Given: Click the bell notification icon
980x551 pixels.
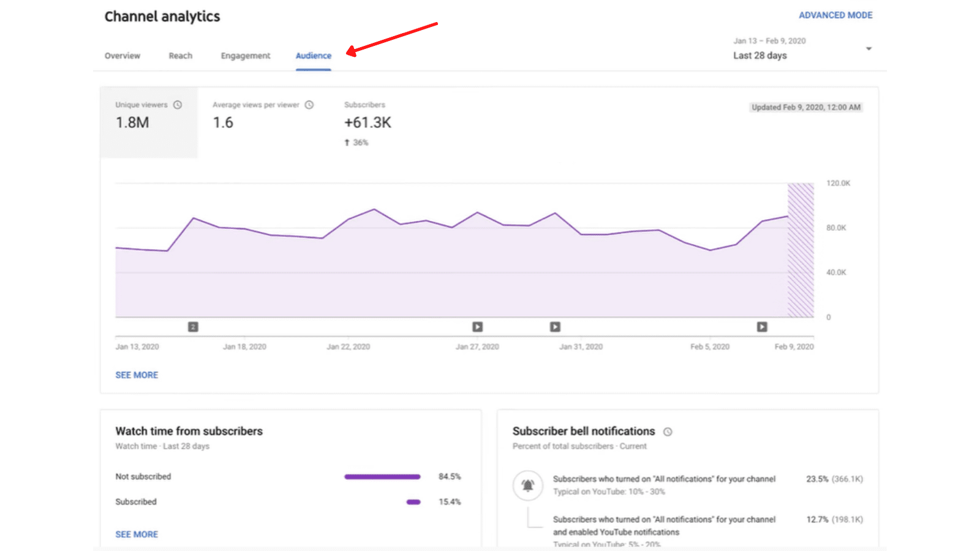Looking at the screenshot, I should click(x=528, y=485).
